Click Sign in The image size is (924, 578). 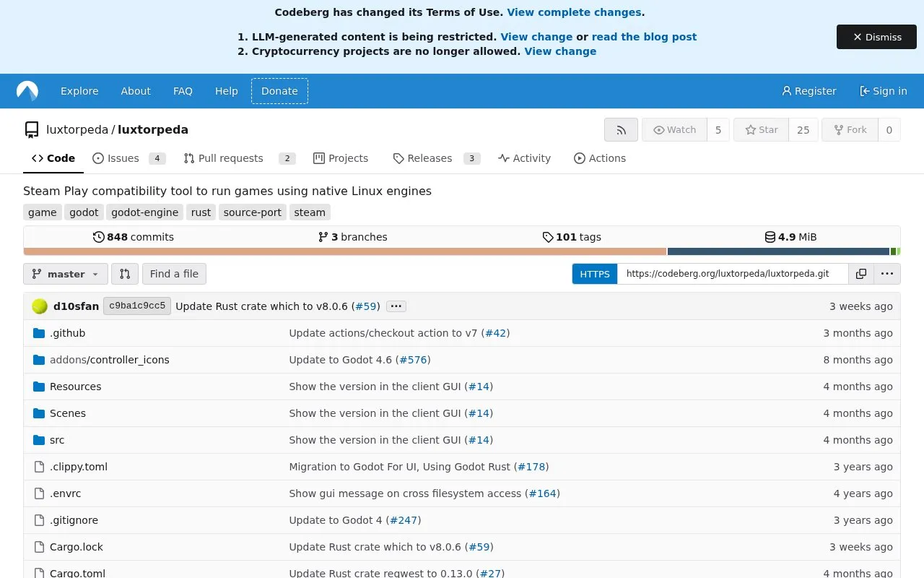pos(883,91)
